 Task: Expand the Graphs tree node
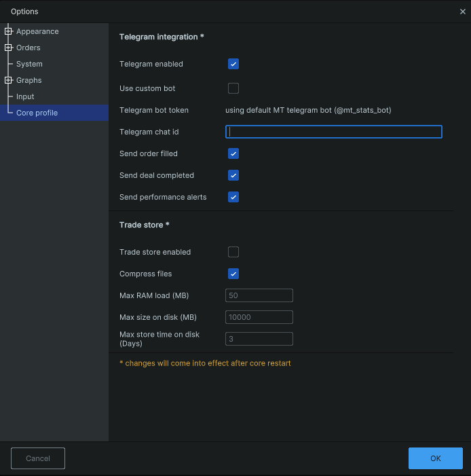9,80
